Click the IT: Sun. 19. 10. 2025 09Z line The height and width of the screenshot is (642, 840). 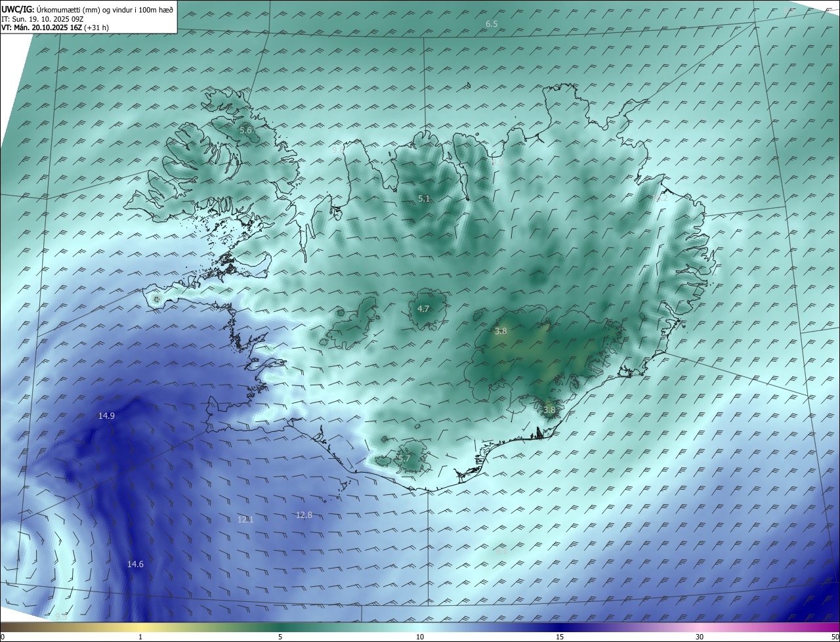click(42, 19)
